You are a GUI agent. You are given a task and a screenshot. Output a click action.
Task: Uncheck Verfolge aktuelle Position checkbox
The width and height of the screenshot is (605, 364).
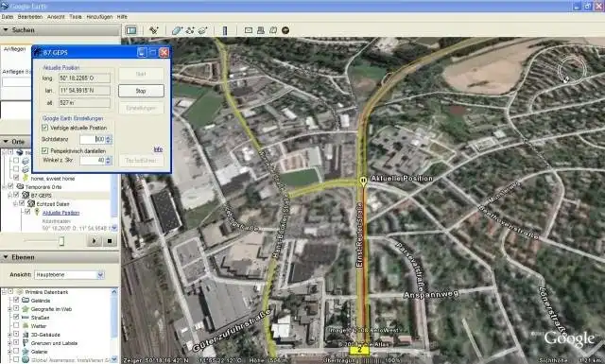(x=44, y=128)
